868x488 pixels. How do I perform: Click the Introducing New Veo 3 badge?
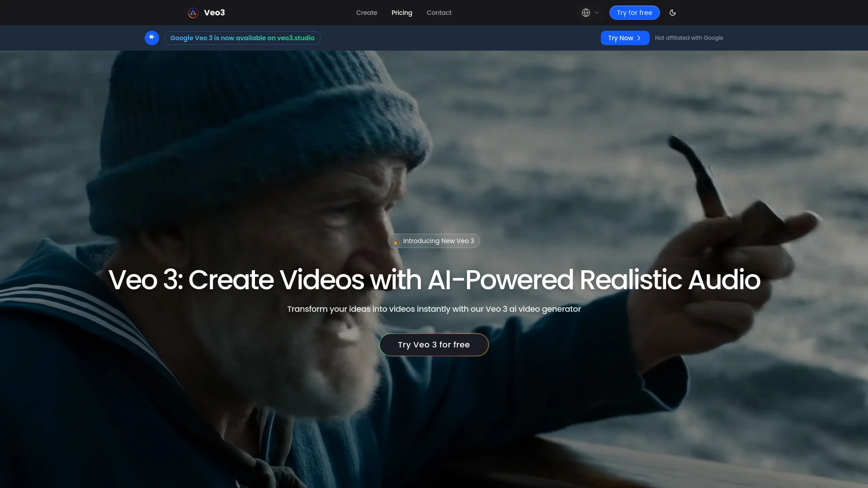[434, 241]
